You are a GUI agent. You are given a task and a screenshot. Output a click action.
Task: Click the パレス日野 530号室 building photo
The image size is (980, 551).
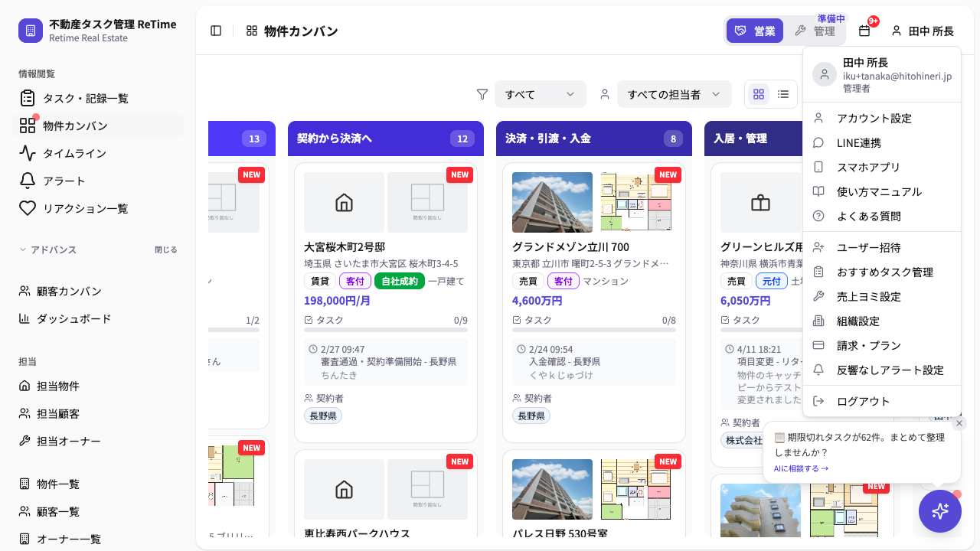pyautogui.click(x=552, y=489)
